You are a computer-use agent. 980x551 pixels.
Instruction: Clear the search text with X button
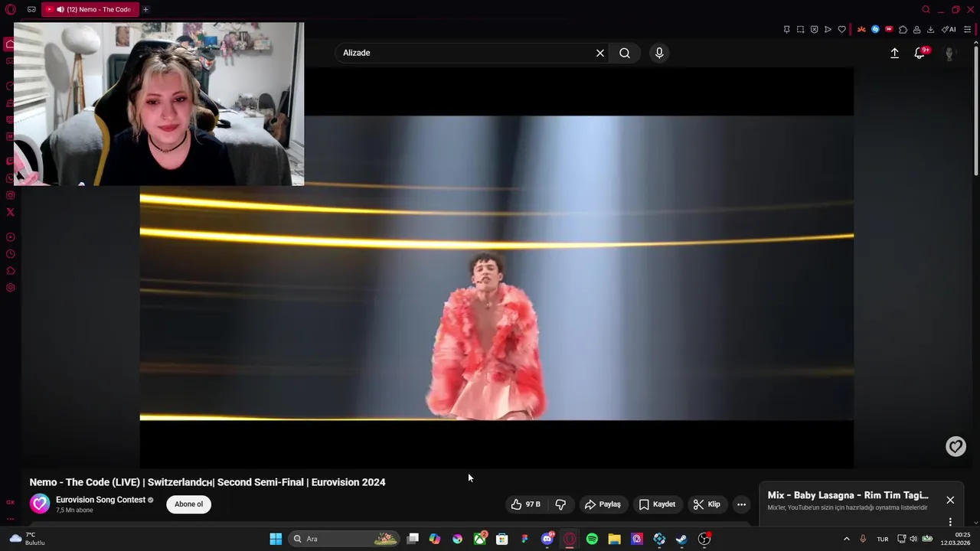600,53
